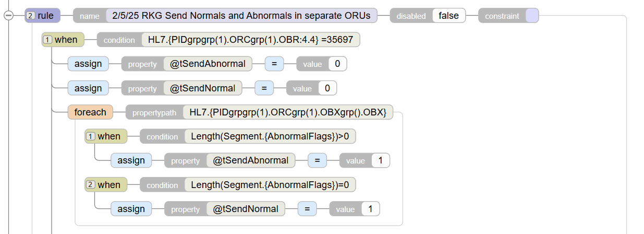Image resolution: width=644 pixels, height=234 pixels.
Task: Edit the foreach propertypath OBXgrp().OBX
Action: coord(288,112)
